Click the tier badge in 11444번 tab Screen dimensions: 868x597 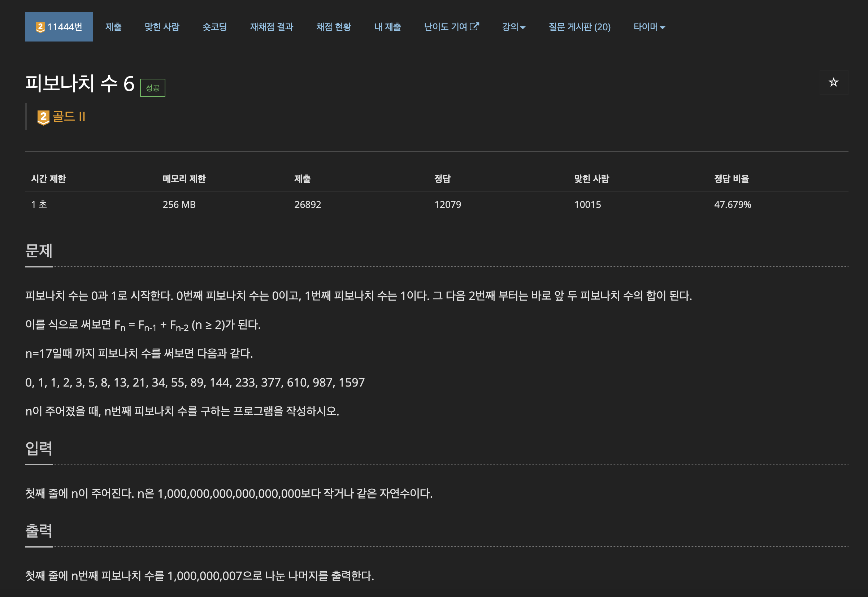pos(40,27)
